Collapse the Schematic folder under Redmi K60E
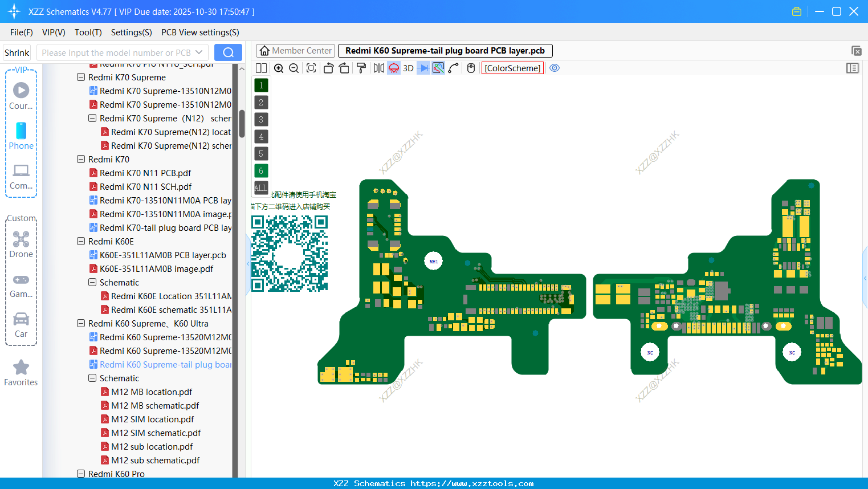The image size is (868, 489). tap(92, 282)
